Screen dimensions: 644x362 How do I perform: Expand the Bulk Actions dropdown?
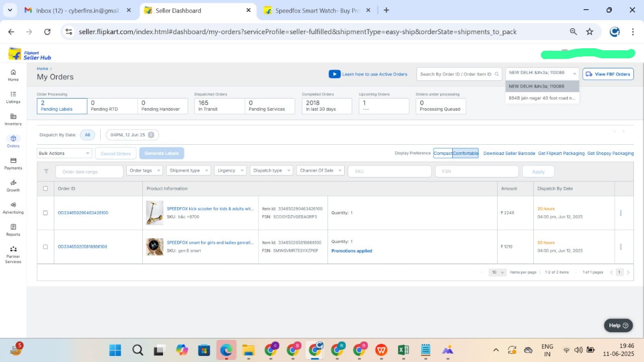point(64,153)
